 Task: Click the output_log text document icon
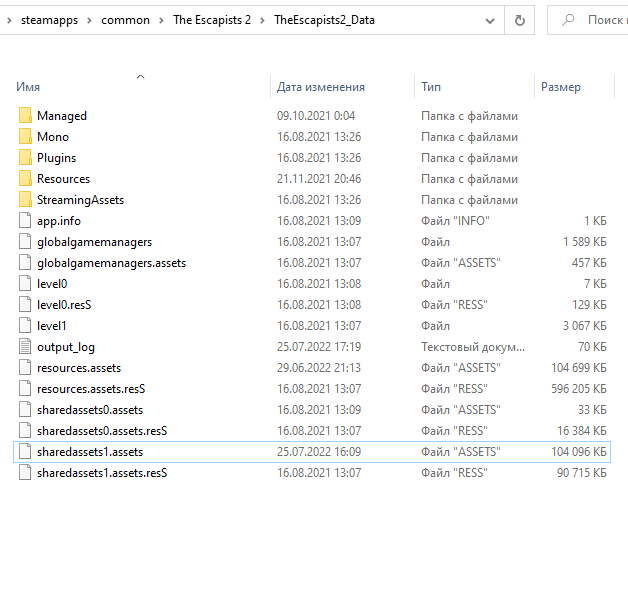(25, 347)
